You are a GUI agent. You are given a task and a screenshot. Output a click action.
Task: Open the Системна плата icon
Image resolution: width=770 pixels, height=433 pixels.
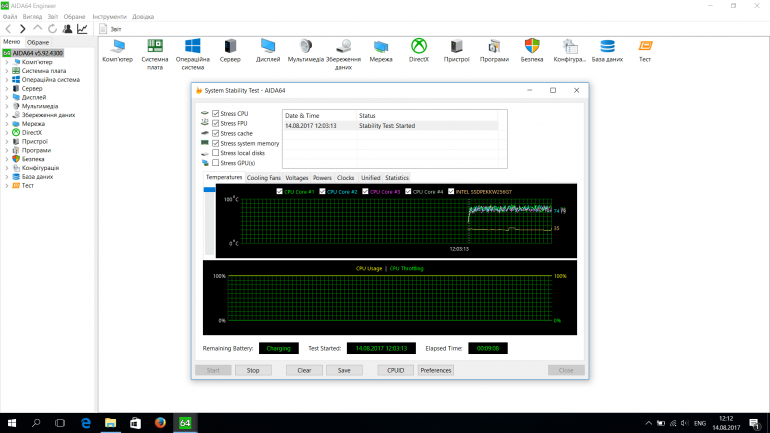[x=155, y=54]
